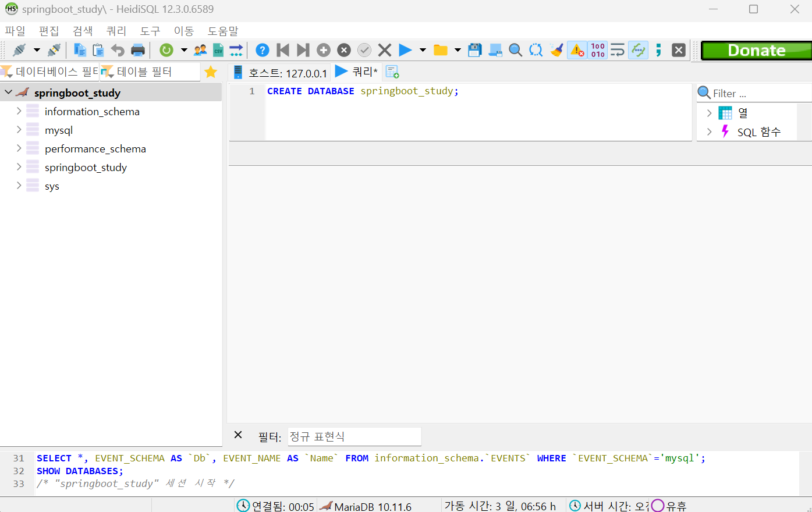The width and height of the screenshot is (812, 512).
Task: Go to first row arrow icon
Action: [x=283, y=50]
